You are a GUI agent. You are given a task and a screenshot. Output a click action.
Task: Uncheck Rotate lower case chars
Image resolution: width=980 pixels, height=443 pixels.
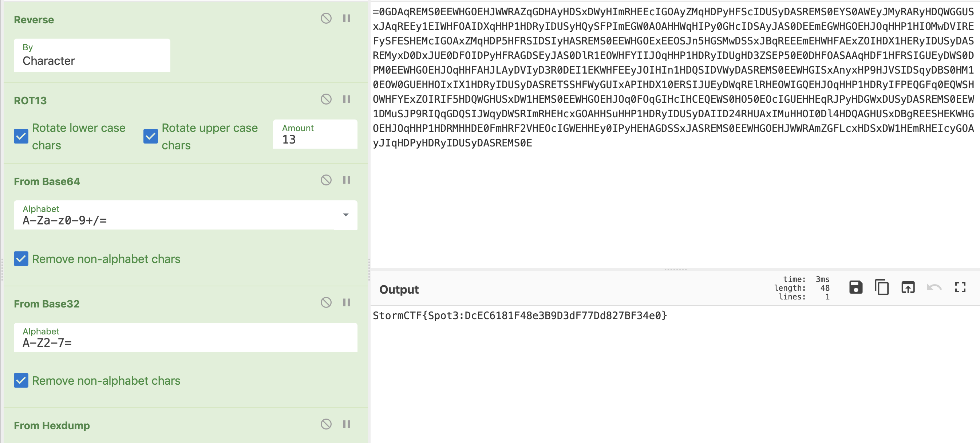click(x=21, y=136)
